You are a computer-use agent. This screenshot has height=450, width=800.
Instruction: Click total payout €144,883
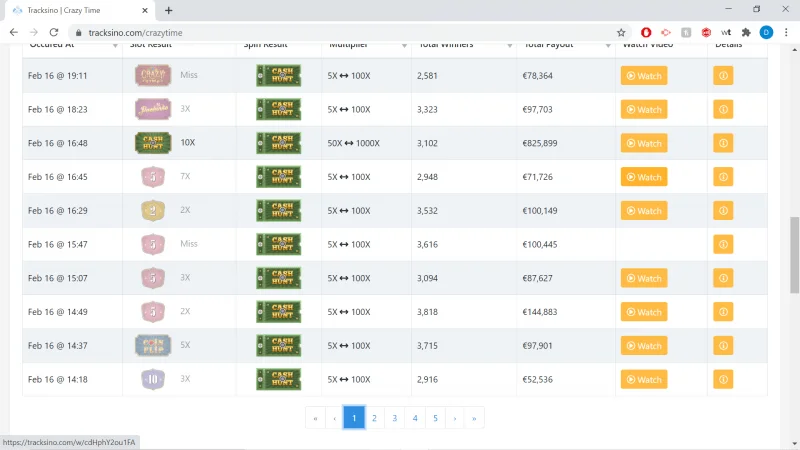[539, 312]
